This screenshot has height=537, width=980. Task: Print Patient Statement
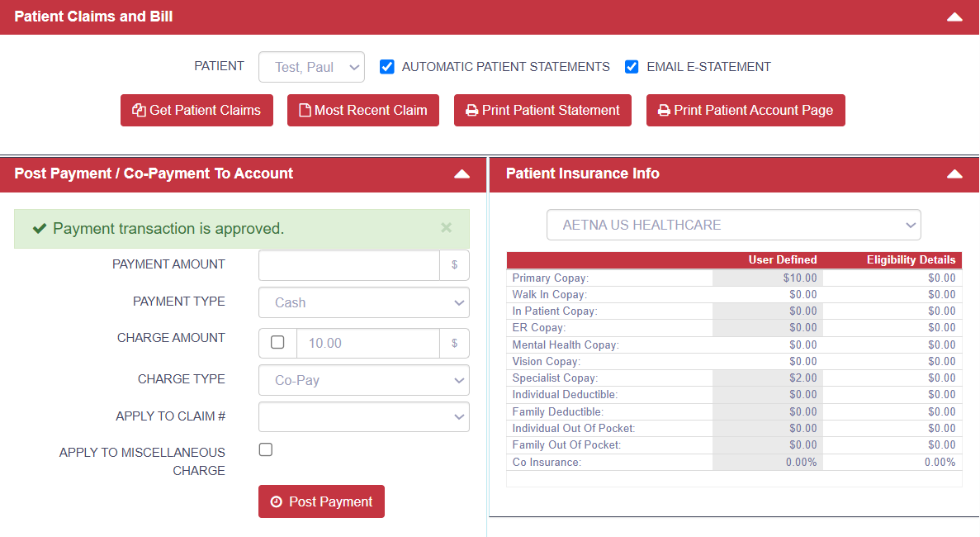(x=542, y=111)
